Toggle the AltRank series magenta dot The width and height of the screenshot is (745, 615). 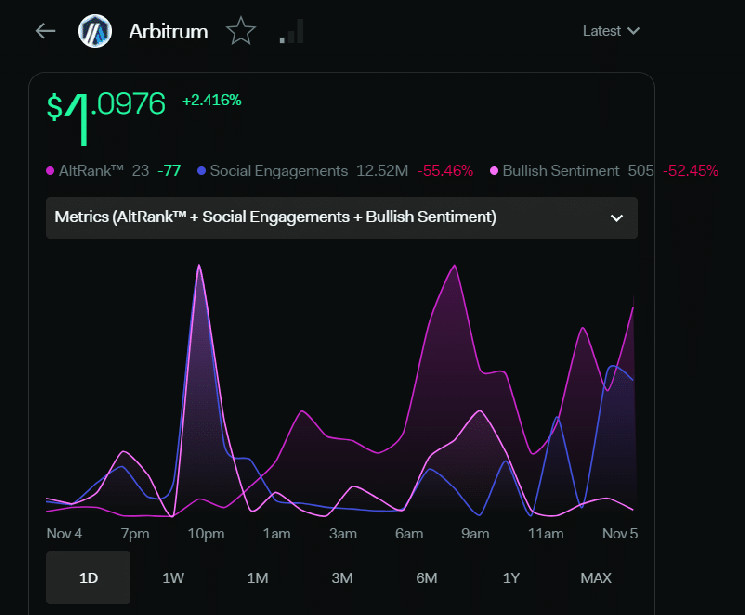point(51,171)
